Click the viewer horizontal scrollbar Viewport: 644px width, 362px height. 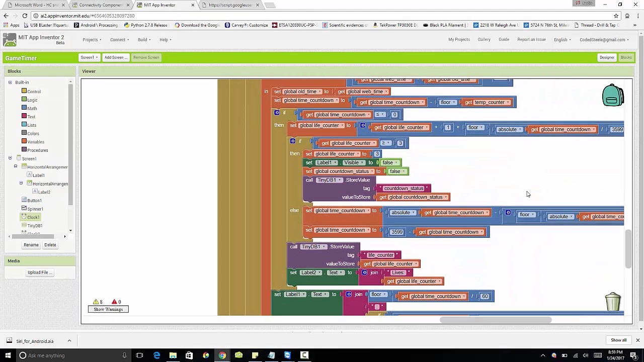(x=496, y=320)
